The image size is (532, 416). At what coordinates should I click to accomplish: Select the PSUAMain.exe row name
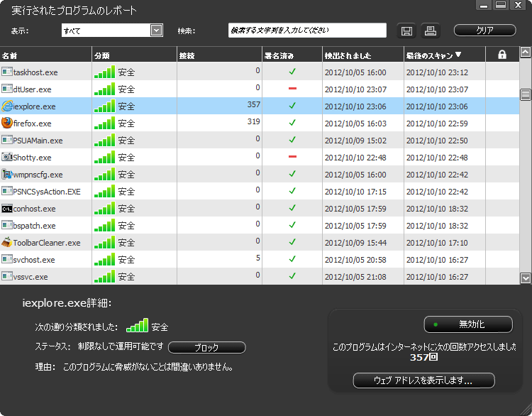38,141
